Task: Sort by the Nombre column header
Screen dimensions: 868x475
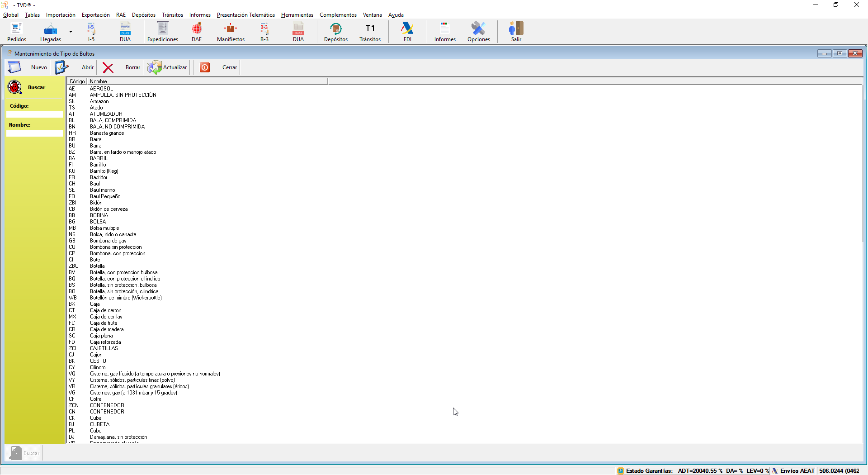Action: coord(207,81)
